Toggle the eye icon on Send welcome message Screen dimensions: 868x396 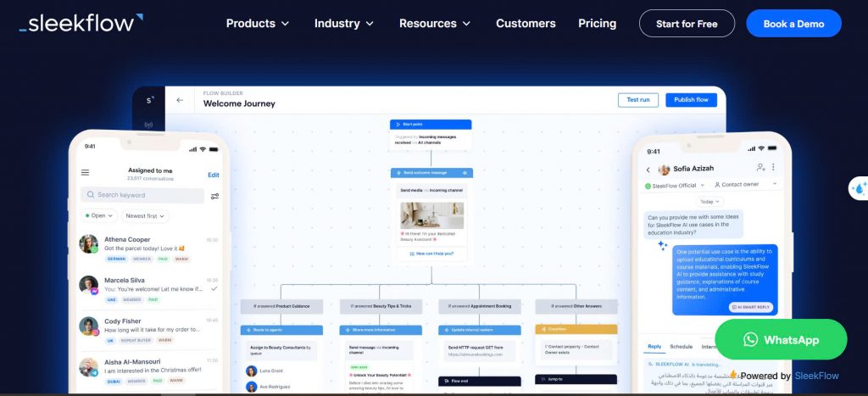point(465,173)
